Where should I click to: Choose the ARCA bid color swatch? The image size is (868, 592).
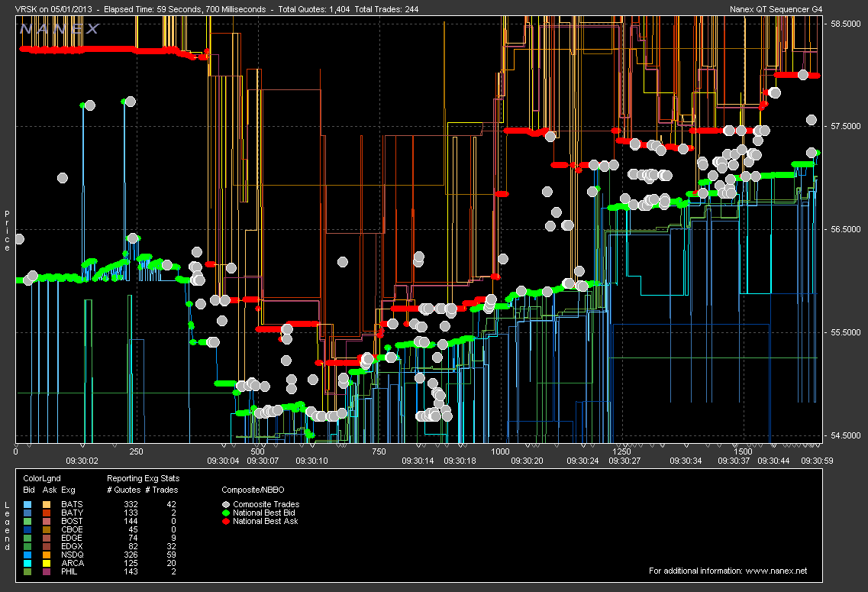27,563
